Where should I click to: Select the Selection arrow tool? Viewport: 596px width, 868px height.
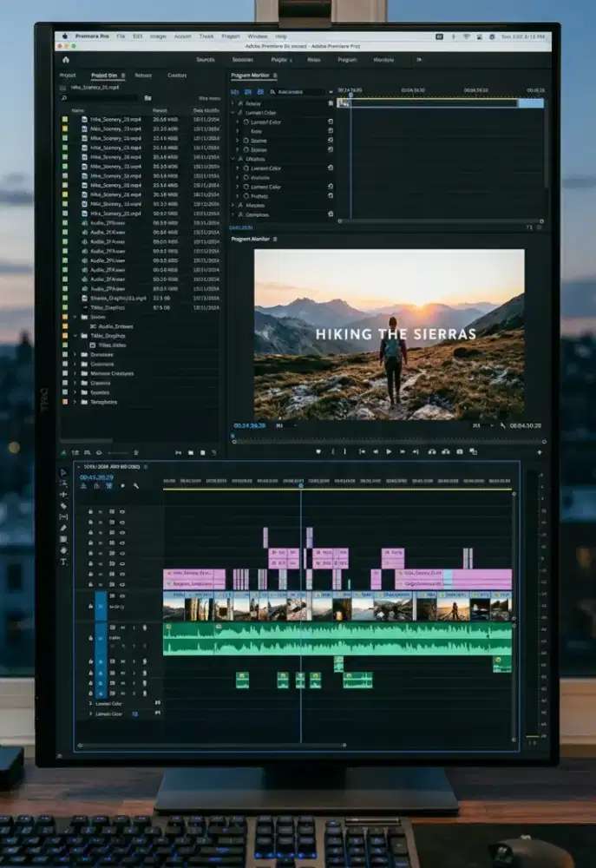pyautogui.click(x=63, y=472)
